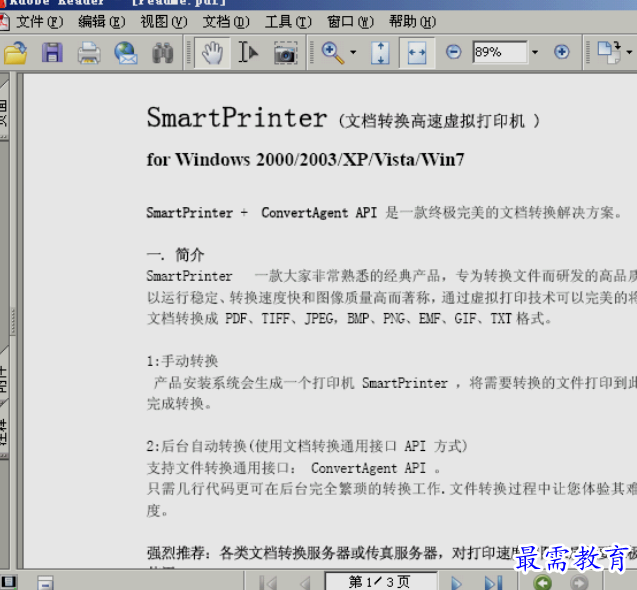
Task: Open the 编辑(E) menu
Action: 102,22
